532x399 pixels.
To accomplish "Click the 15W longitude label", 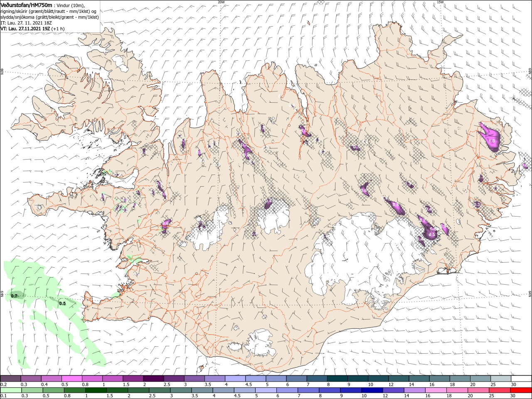I will [x=440, y=2].
